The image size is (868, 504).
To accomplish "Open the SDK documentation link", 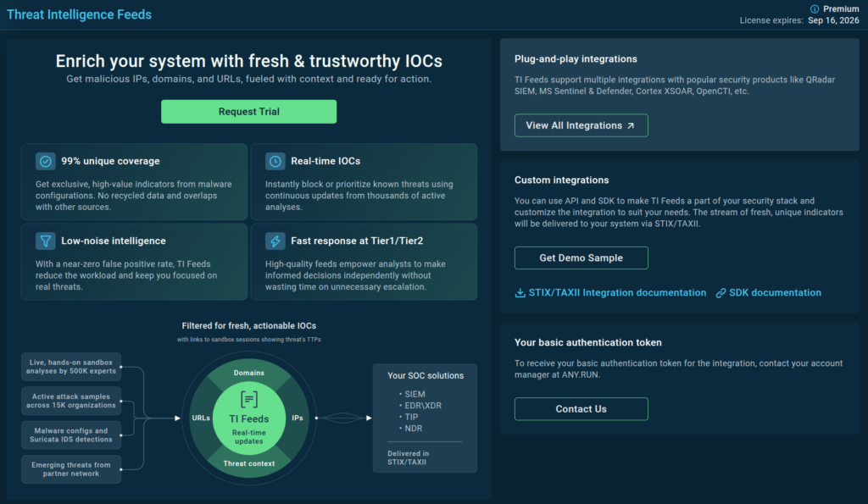I will (x=776, y=293).
